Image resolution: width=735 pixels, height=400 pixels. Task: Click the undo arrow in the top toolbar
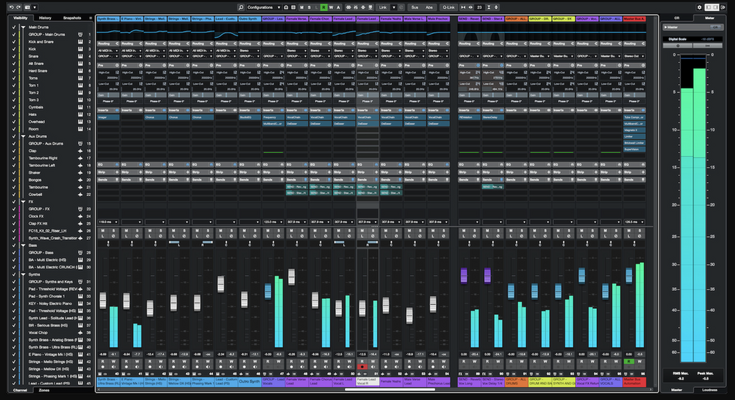[11, 8]
